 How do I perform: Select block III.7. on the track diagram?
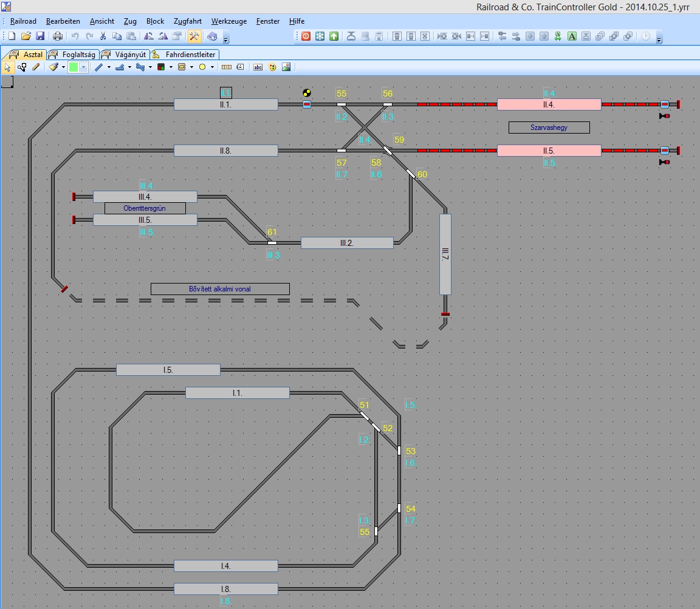click(x=445, y=254)
